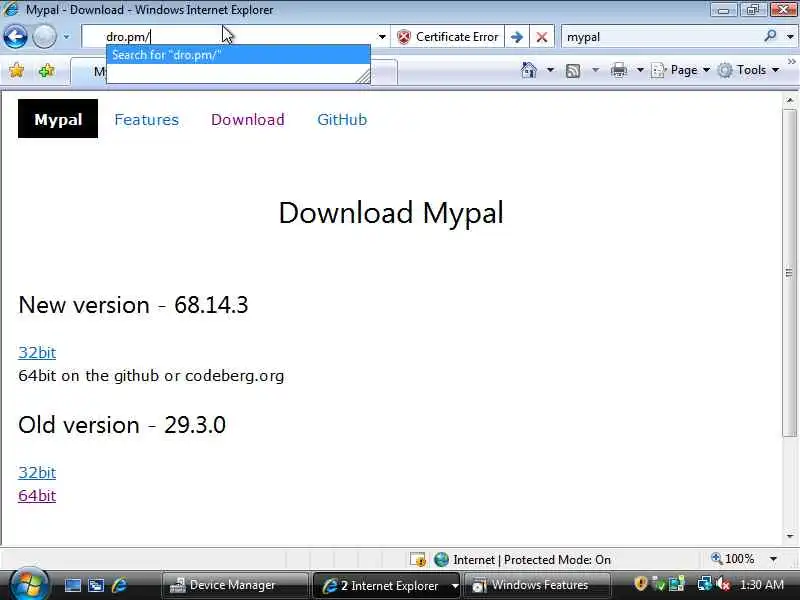Run search with the magnifier icon
Screen dimensions: 800x600
tap(770, 36)
